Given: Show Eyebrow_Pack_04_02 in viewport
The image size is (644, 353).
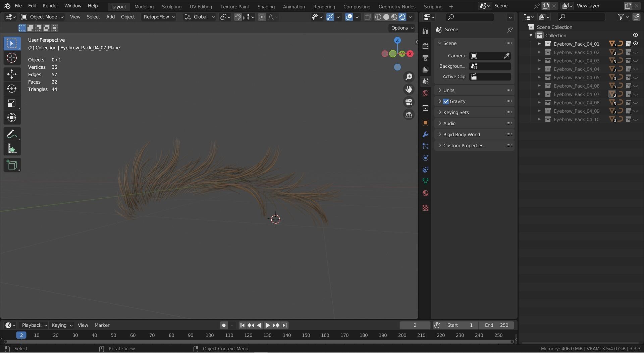Looking at the screenshot, I should pos(635,52).
